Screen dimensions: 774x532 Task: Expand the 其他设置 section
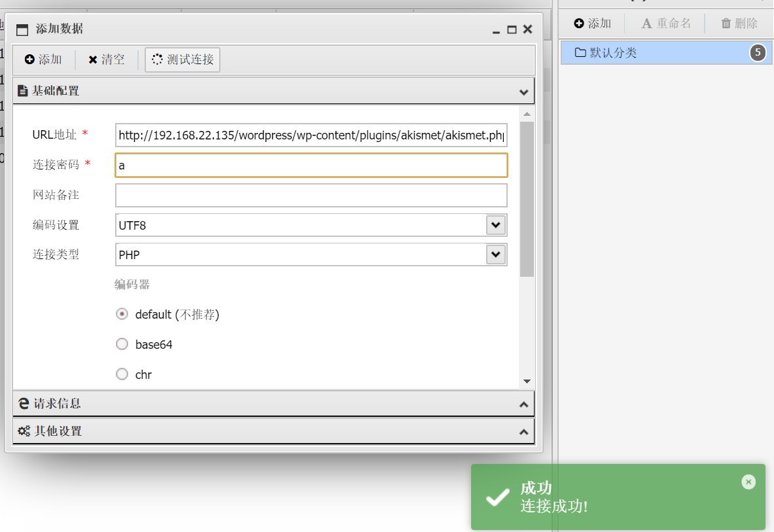pos(273,431)
